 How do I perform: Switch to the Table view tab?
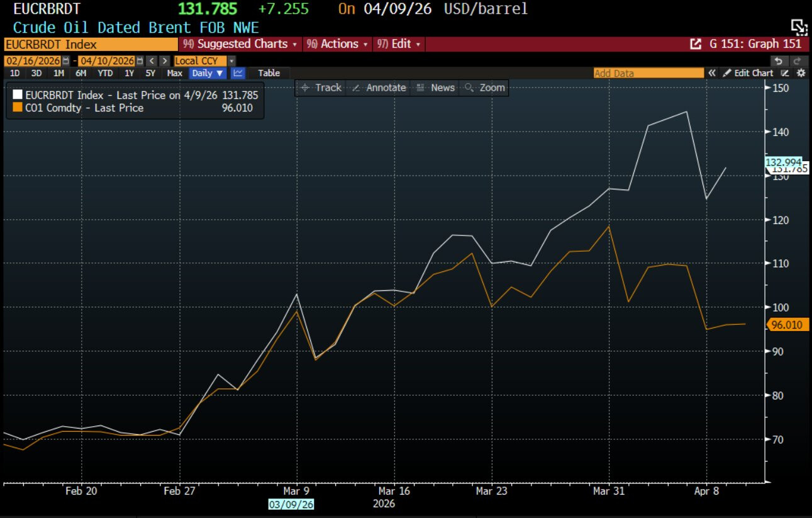tap(269, 73)
